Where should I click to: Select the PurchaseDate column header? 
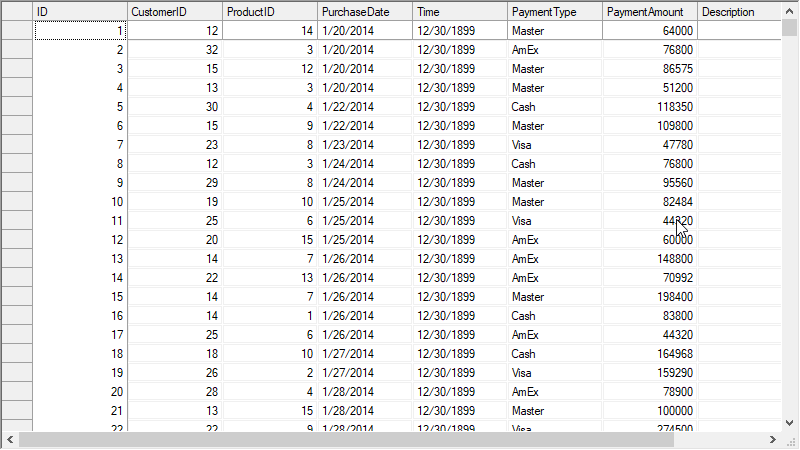click(x=365, y=12)
